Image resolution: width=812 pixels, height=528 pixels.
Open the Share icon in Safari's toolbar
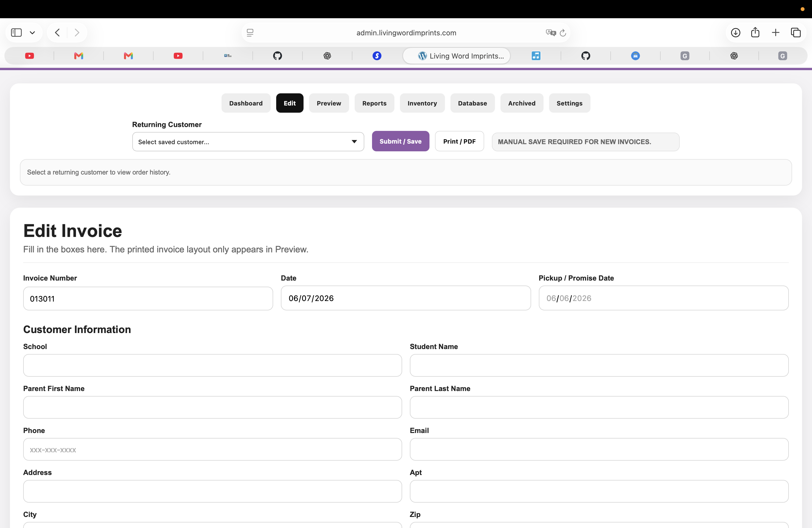[755, 32]
